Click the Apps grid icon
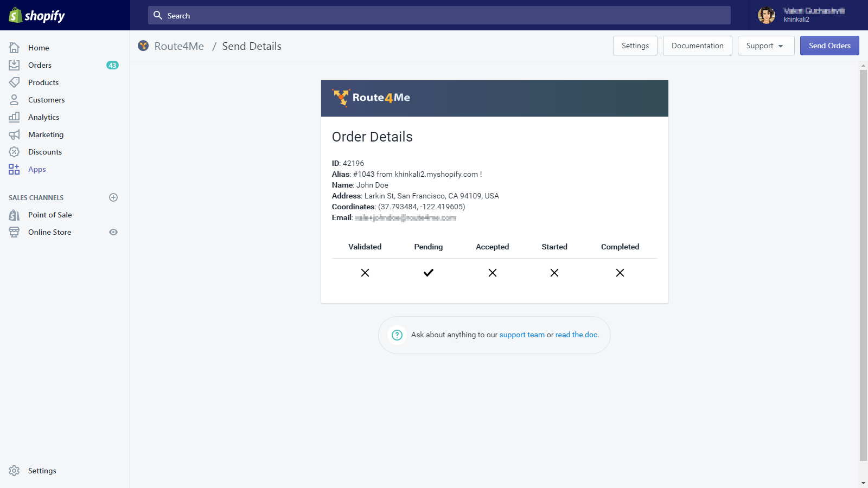This screenshot has height=488, width=868. pos(14,169)
